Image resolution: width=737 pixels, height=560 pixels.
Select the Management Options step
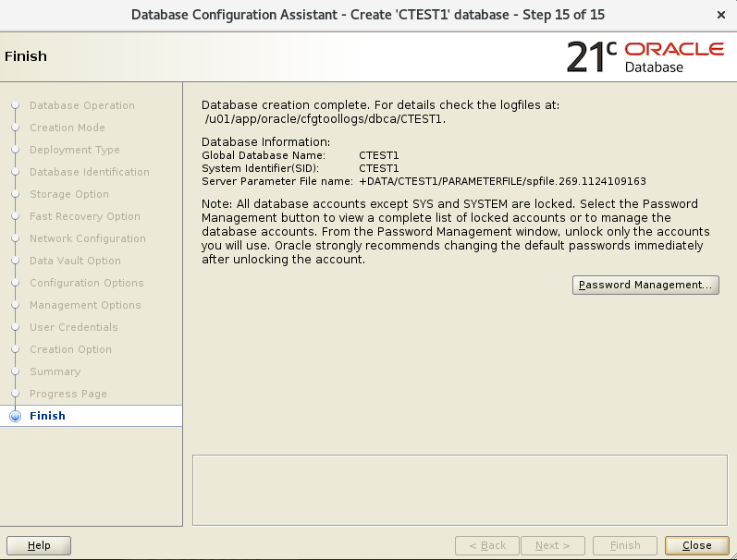(x=85, y=305)
